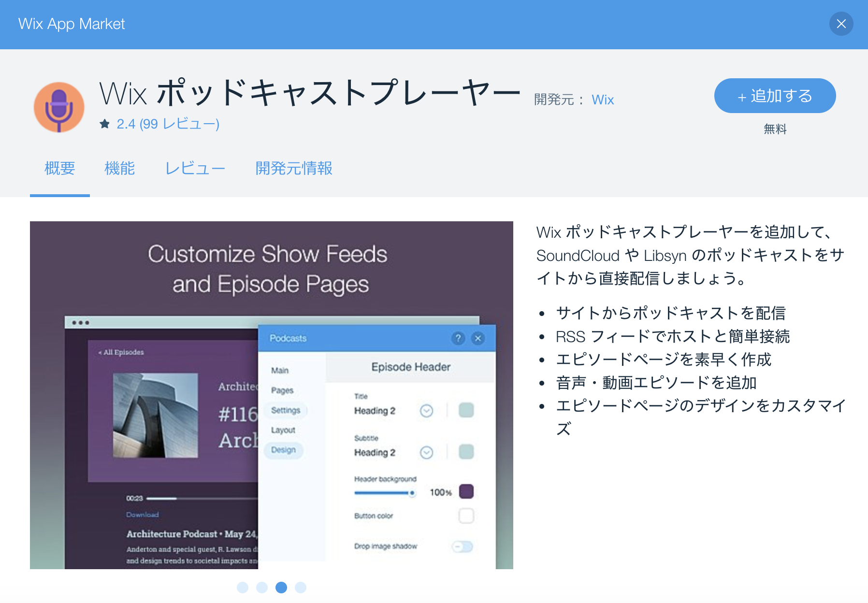Open the Wix developer link
The image size is (868, 603).
[603, 100]
